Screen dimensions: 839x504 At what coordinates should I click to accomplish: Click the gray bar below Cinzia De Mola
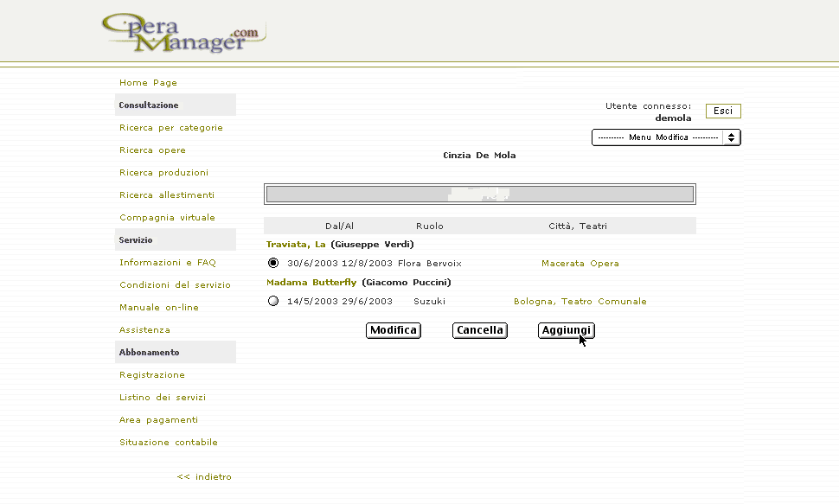[x=480, y=194]
